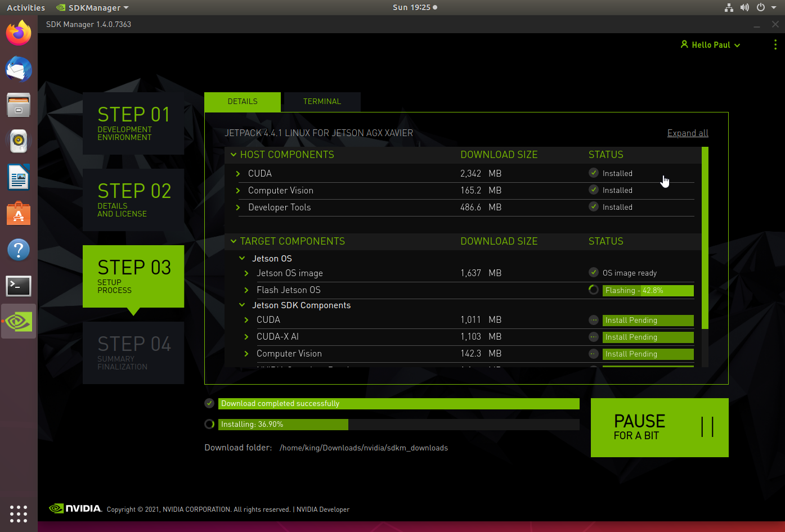
Task: Open volume control in top bar
Action: tap(744, 7)
